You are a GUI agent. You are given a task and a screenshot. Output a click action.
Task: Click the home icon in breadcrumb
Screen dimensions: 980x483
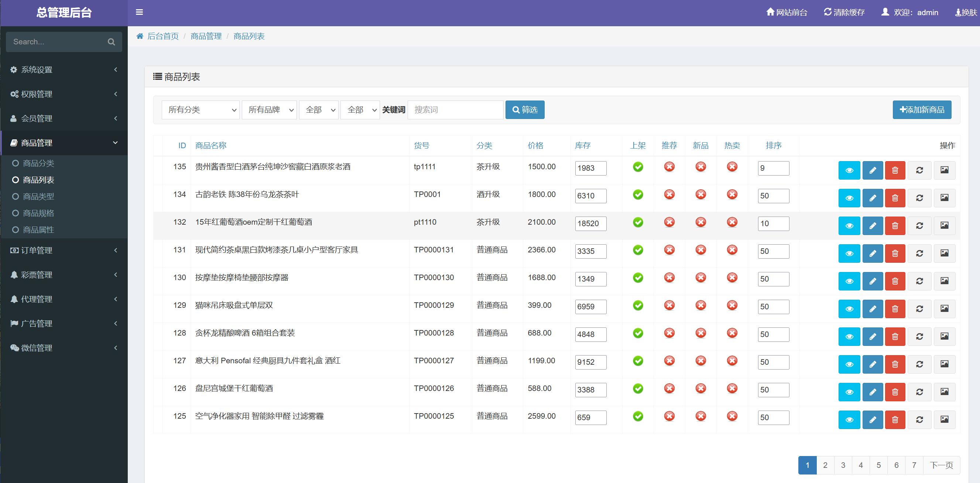140,36
